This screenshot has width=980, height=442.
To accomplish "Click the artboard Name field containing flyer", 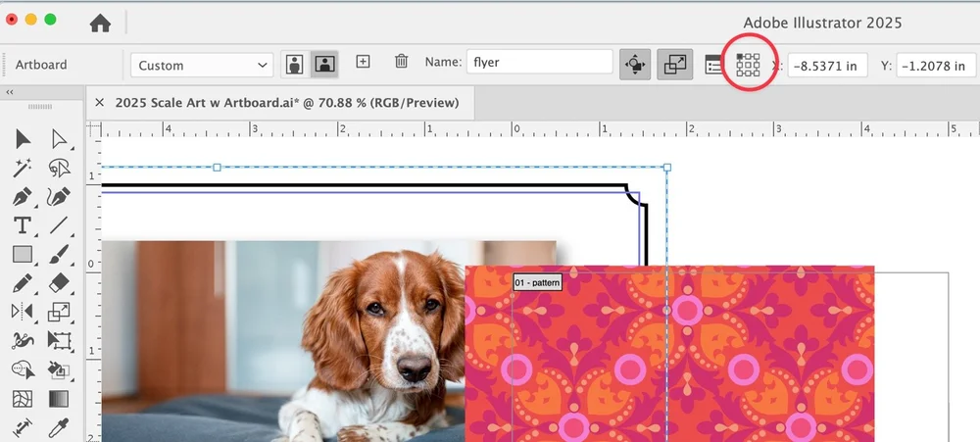I will pyautogui.click(x=539, y=62).
